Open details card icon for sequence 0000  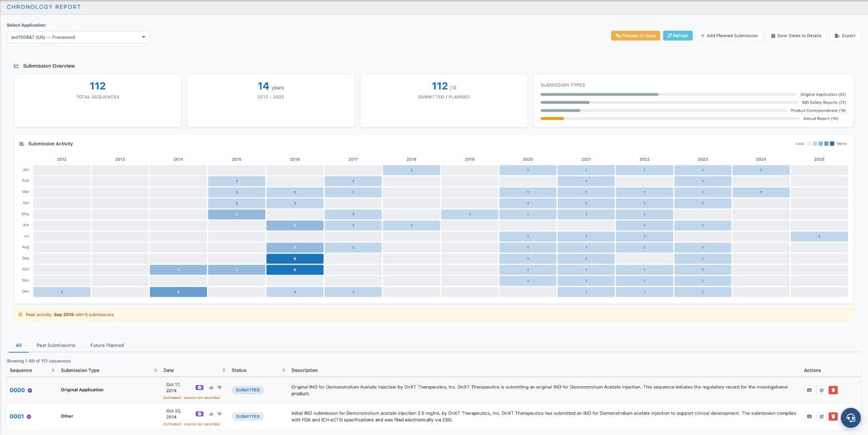(x=809, y=390)
